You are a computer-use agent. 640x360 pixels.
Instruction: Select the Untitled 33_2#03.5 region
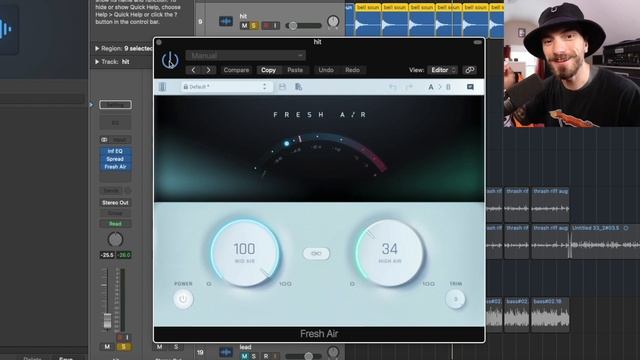(x=605, y=241)
